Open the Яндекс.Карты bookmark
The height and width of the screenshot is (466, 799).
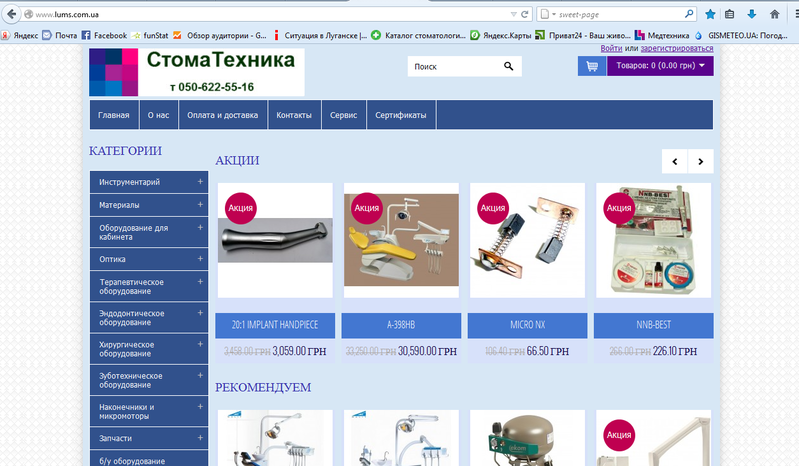tap(500, 35)
